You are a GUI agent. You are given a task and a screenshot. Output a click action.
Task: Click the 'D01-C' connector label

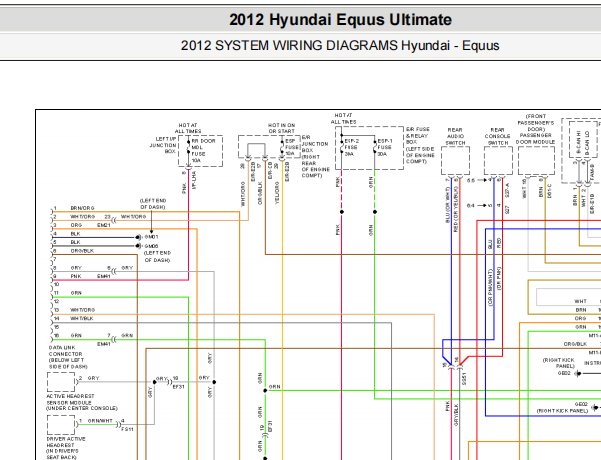[549, 191]
